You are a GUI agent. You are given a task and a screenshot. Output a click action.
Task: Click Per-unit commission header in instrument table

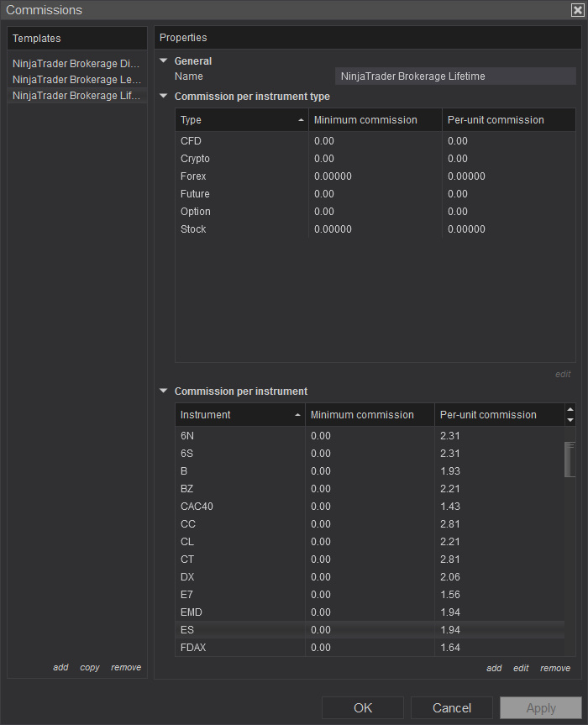point(500,415)
